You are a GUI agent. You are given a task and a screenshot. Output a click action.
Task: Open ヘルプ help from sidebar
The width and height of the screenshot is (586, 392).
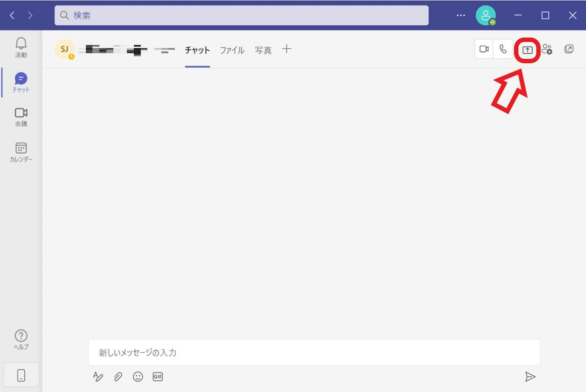point(21,340)
